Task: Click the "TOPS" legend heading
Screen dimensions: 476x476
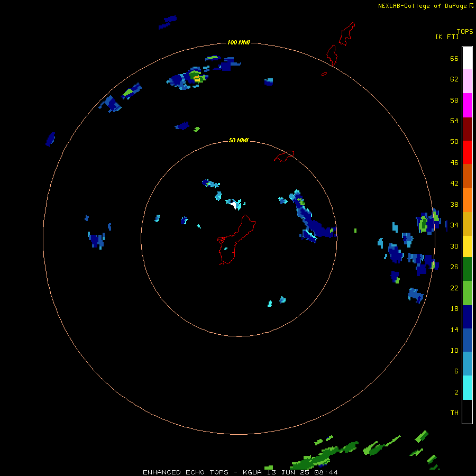Action: [465, 31]
